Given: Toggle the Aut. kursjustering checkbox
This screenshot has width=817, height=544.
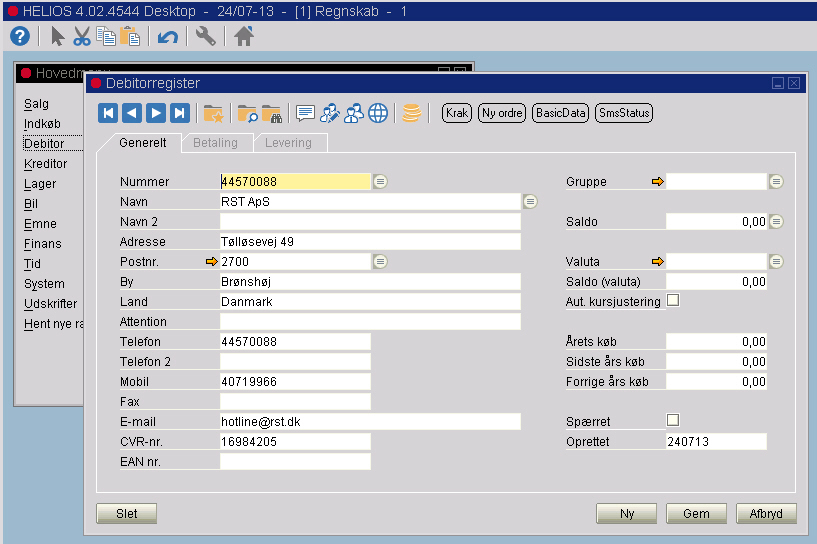Looking at the screenshot, I should tap(673, 300).
